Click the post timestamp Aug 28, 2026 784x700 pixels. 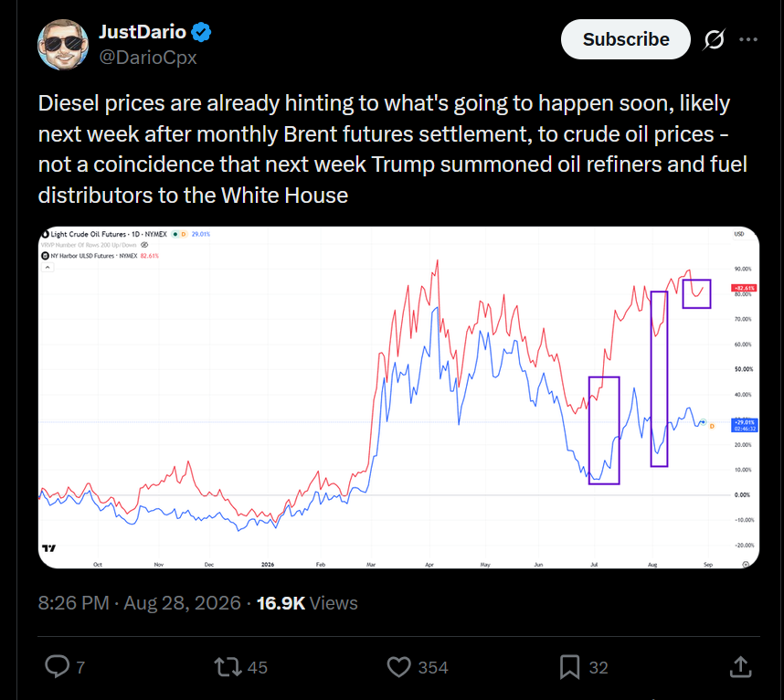click(x=182, y=603)
